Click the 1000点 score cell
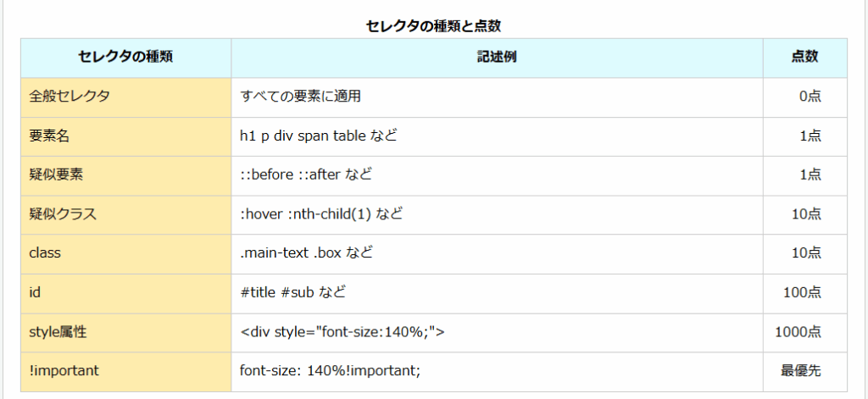Viewport: 868px width, 399px height. (805, 333)
